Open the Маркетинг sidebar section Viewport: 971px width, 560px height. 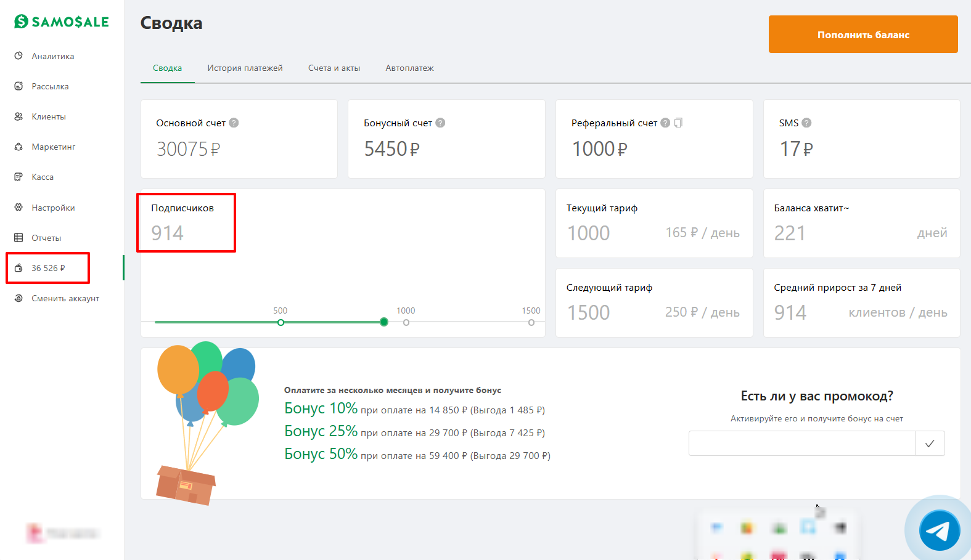click(x=53, y=147)
